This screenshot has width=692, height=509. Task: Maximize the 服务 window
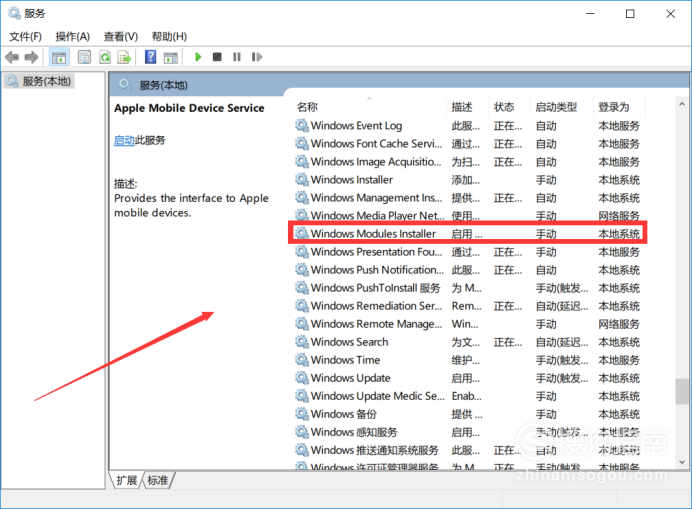pos(630,14)
